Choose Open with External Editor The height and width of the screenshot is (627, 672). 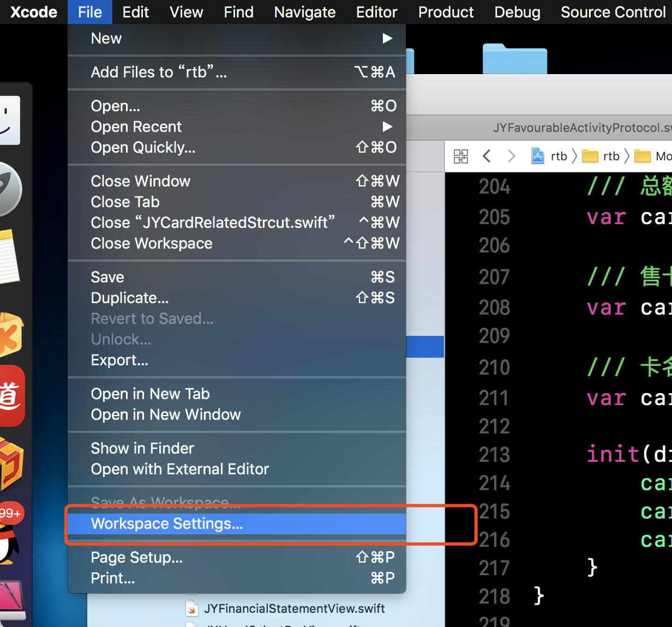[x=237, y=469]
